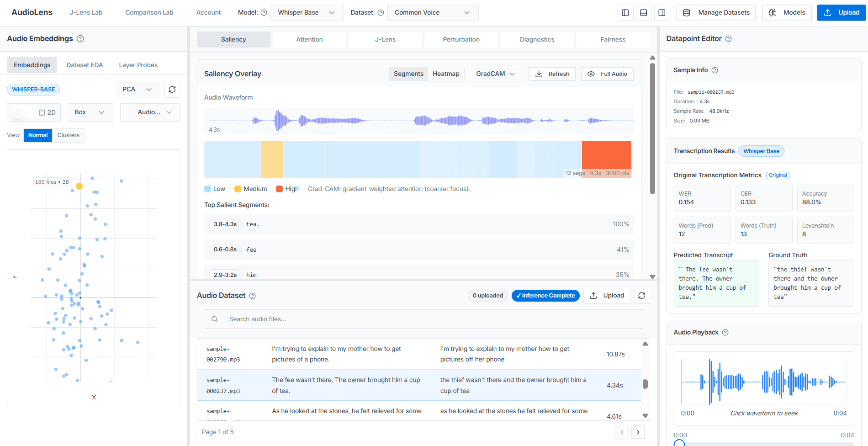Open the Whisper Base model dropdown

point(307,13)
